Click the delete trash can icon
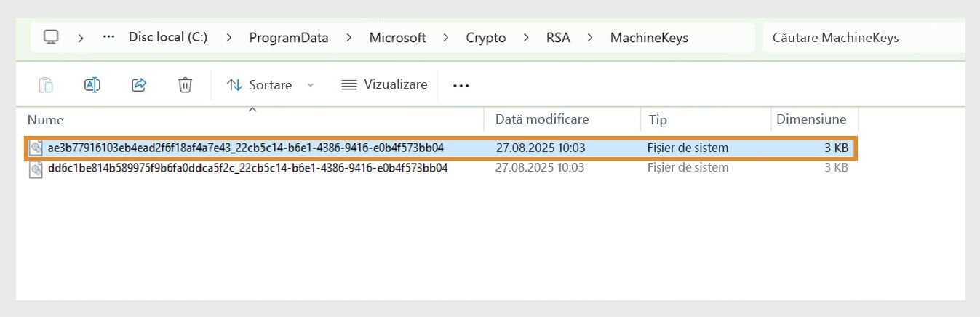The width and height of the screenshot is (980, 317). coord(185,85)
